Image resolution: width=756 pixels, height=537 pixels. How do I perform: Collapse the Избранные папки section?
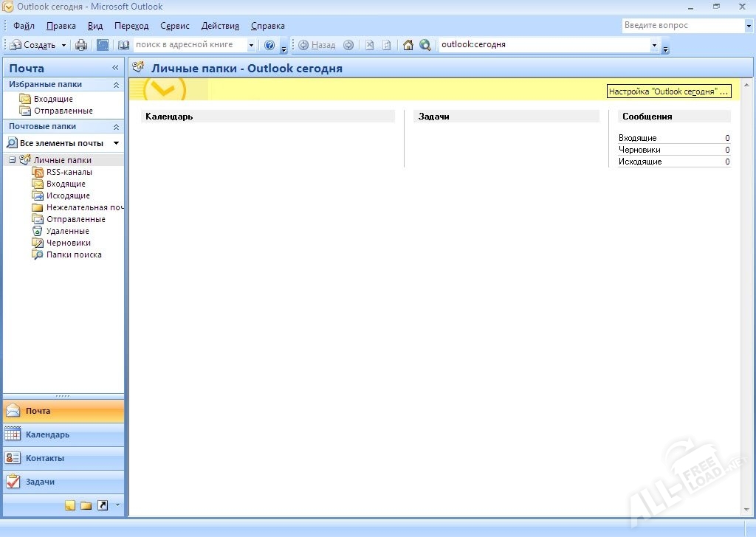(117, 84)
